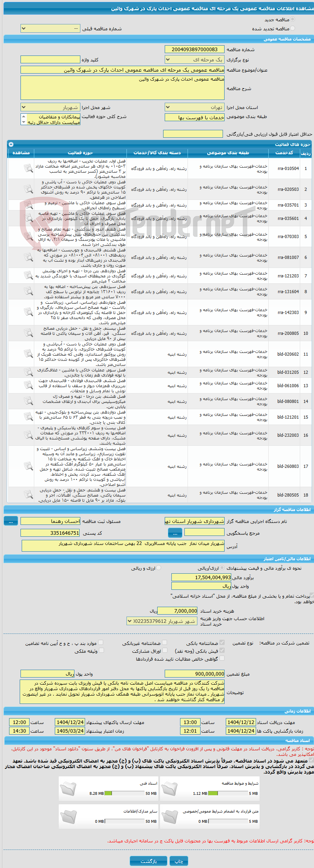
Task: Click the کدخدمت column header
Action: [284, 153]
